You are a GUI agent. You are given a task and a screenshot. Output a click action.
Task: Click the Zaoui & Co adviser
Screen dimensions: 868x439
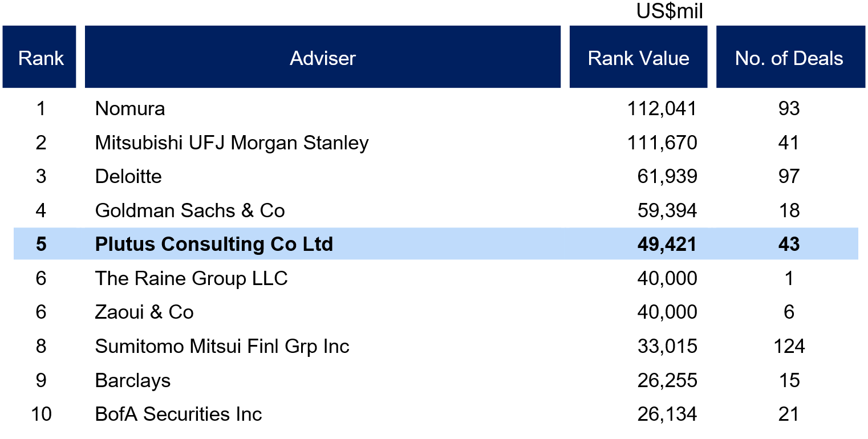point(144,312)
